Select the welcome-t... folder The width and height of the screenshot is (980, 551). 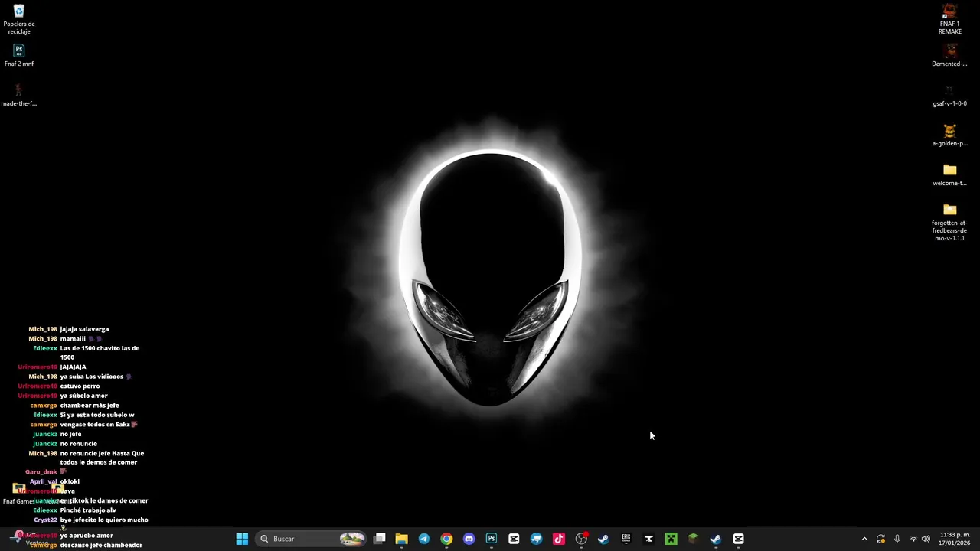coord(950,175)
